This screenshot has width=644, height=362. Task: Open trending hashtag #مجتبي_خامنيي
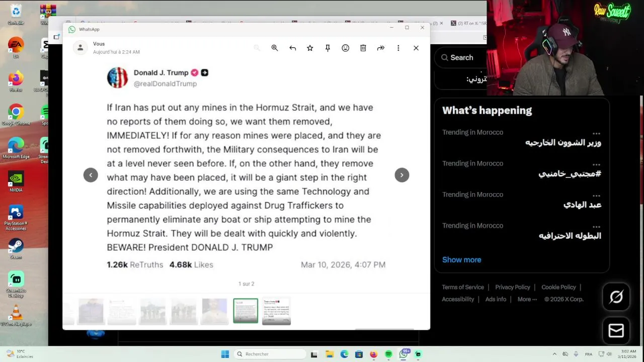pyautogui.click(x=570, y=174)
